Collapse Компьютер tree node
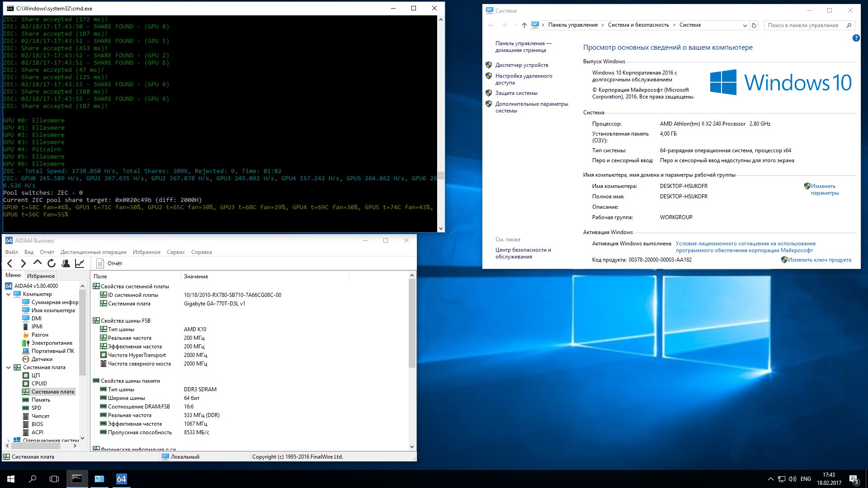 point(8,294)
